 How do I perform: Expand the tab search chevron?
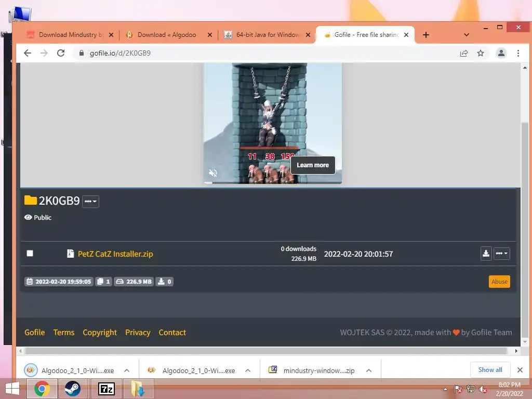[467, 35]
